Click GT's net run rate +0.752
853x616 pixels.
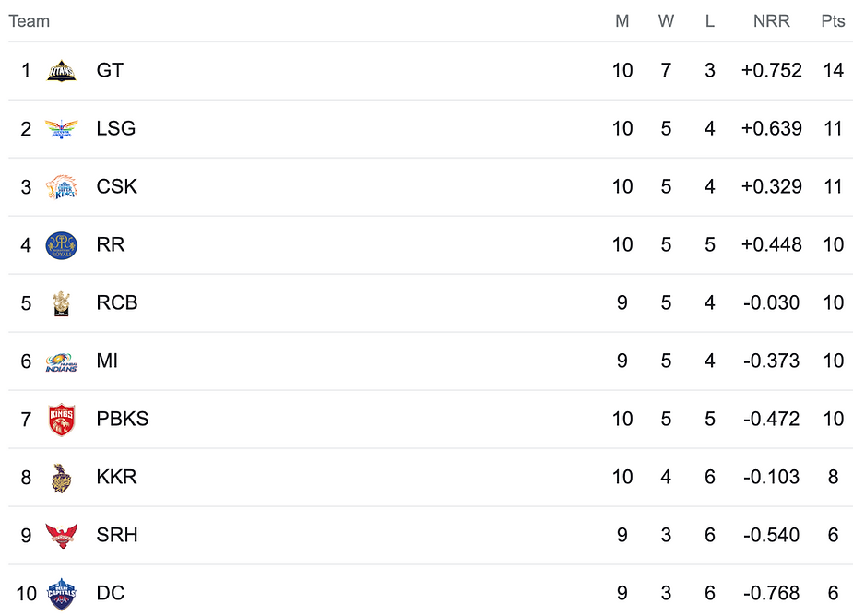[x=771, y=71]
